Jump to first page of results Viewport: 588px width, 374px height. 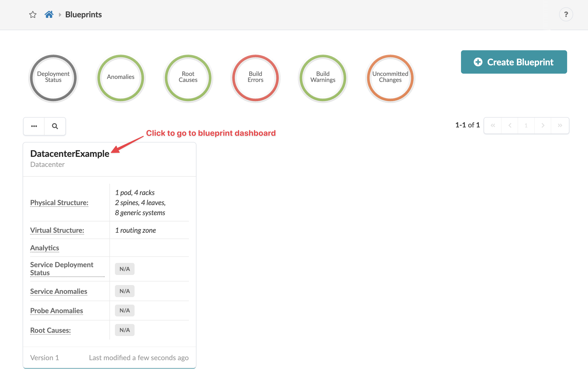493,125
